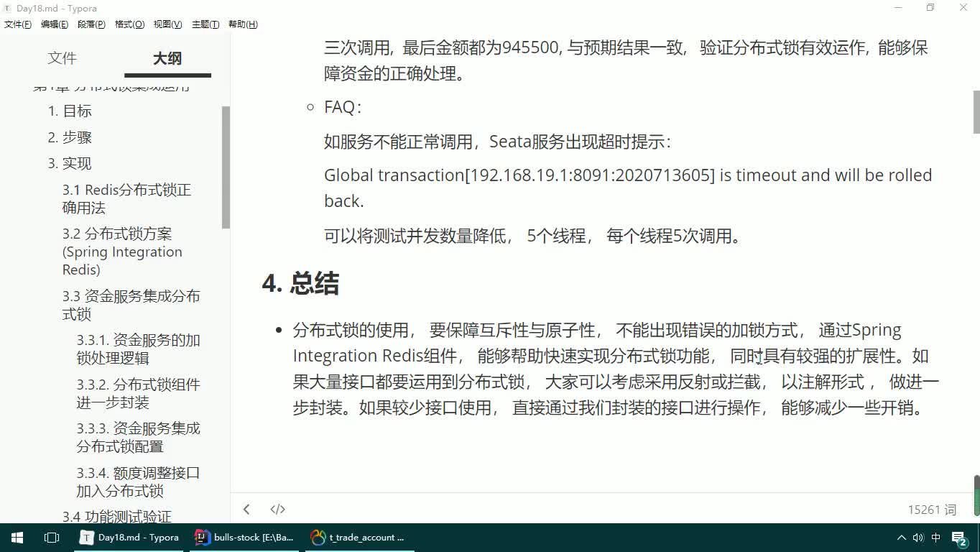Restore down the Typora window
980x552 pixels.
[x=930, y=8]
